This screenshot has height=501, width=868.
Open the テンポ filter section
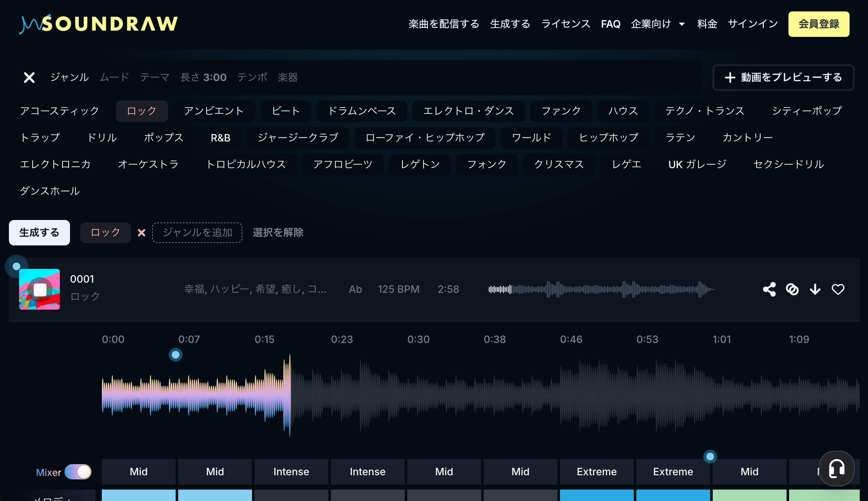point(253,78)
